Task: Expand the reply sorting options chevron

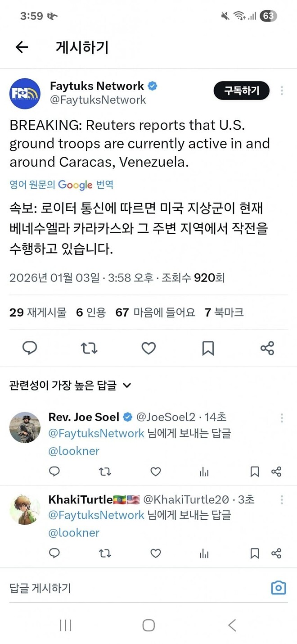Action: 127,386
